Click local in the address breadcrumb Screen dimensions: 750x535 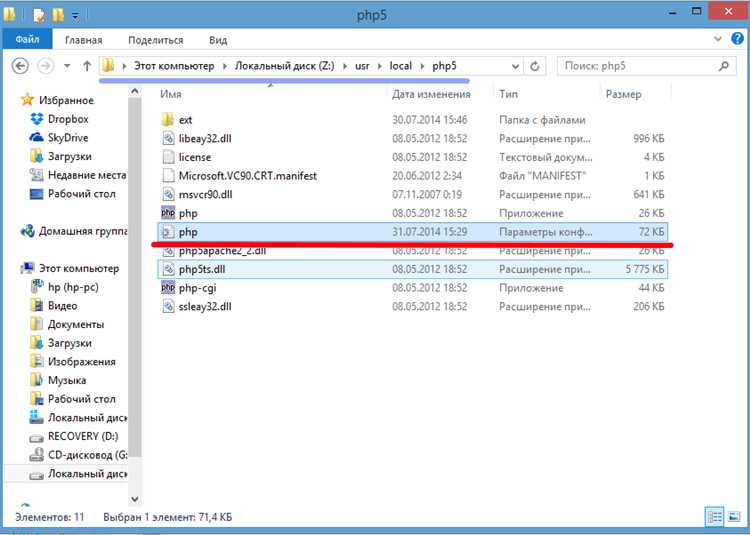coord(400,66)
